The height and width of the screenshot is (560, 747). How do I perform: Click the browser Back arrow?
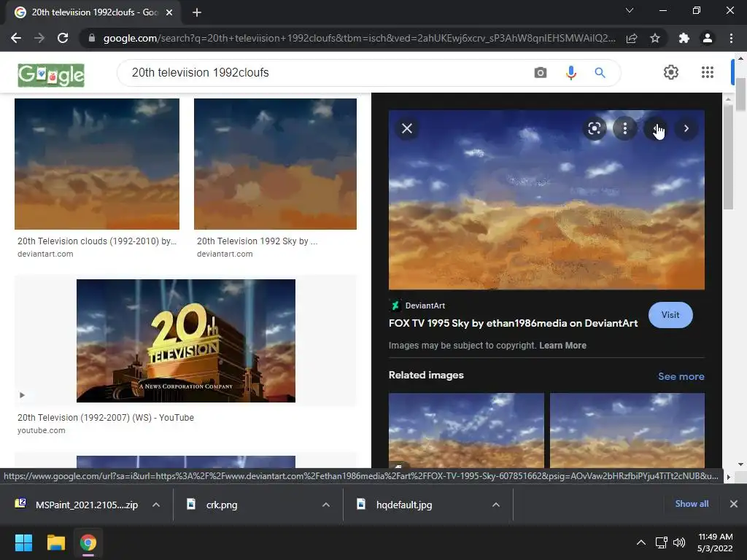tap(16, 38)
